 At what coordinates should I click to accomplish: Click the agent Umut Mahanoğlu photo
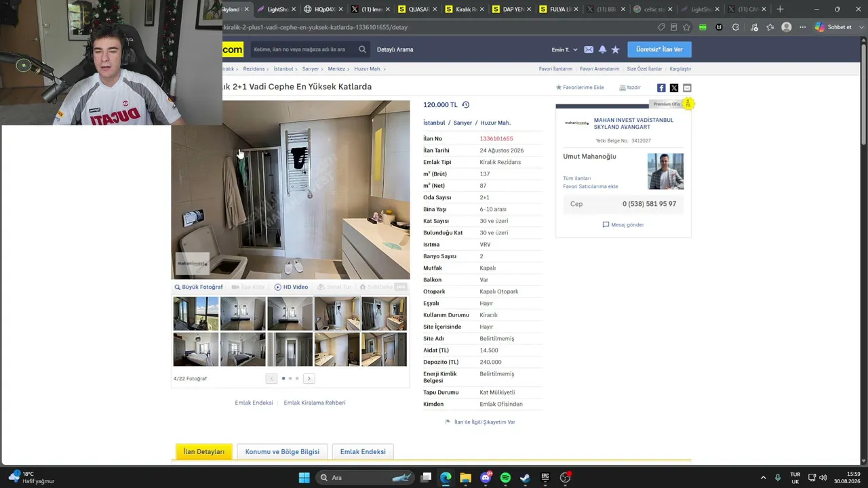pyautogui.click(x=665, y=171)
